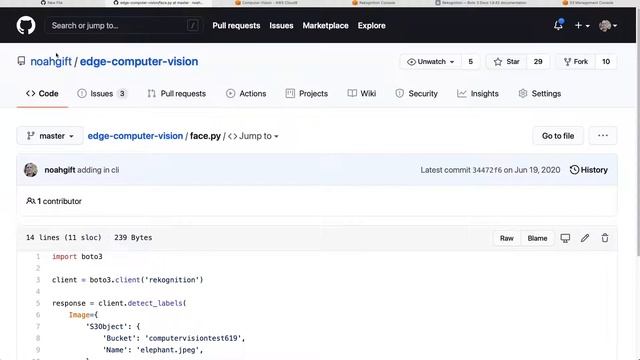Image resolution: width=640 pixels, height=360 pixels.
Task: Click the pencil edit file icon
Action: pyautogui.click(x=585, y=238)
